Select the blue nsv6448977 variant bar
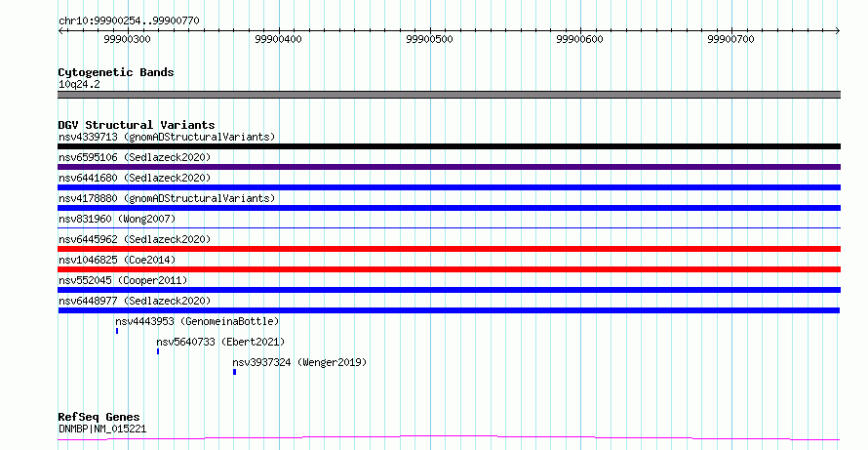868x450 pixels. point(449,310)
